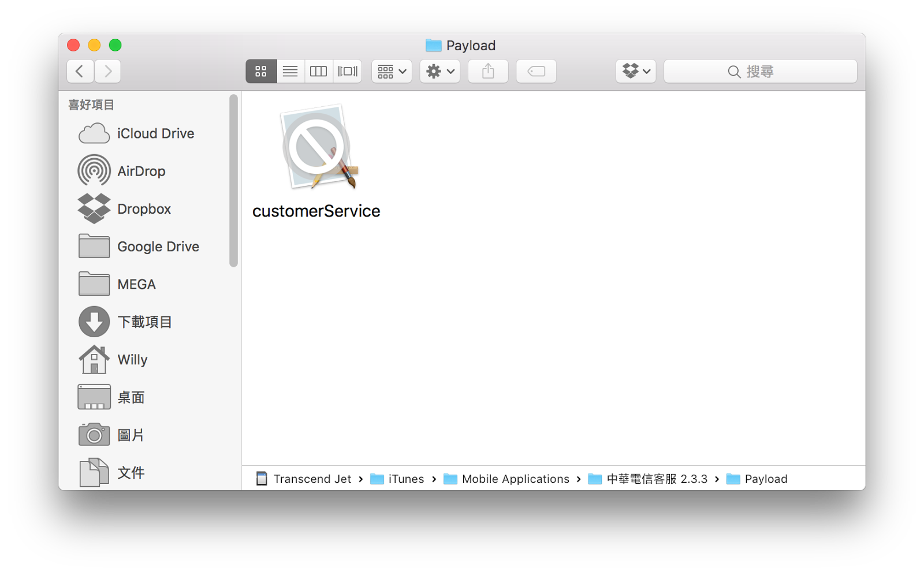Switch to list view
924x574 pixels.
[290, 72]
